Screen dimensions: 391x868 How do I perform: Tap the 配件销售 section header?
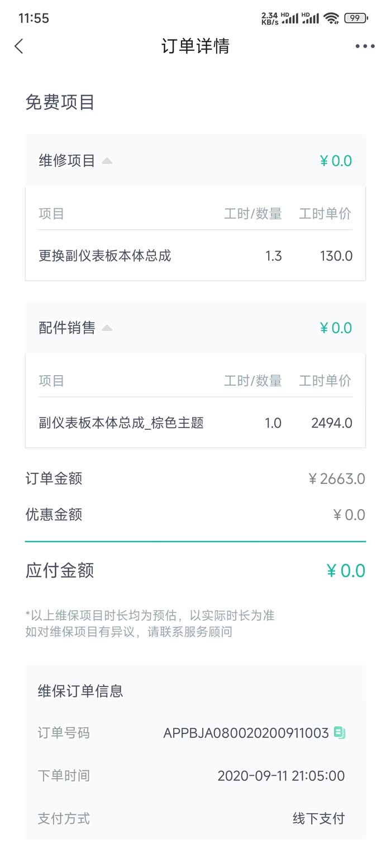pyautogui.click(x=67, y=328)
